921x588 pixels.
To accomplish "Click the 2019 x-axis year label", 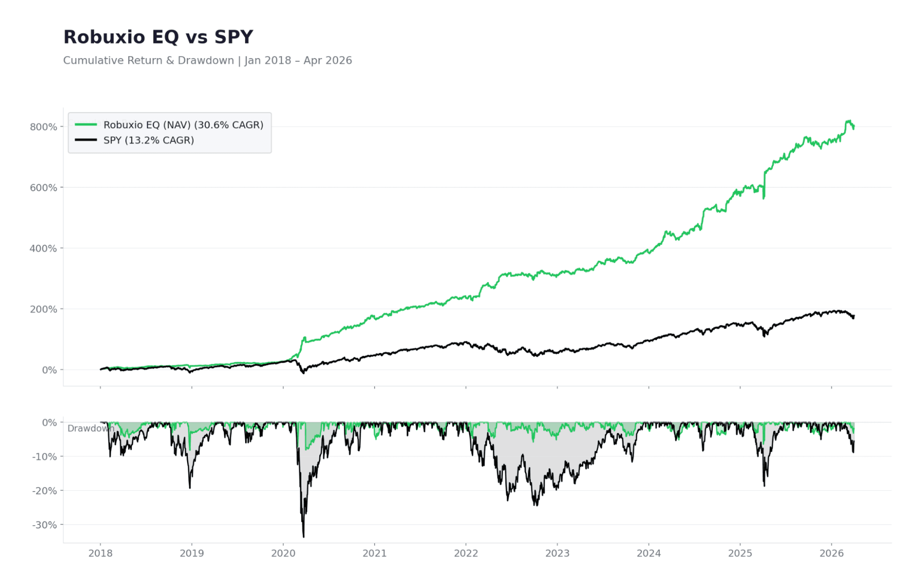I will (x=192, y=553).
